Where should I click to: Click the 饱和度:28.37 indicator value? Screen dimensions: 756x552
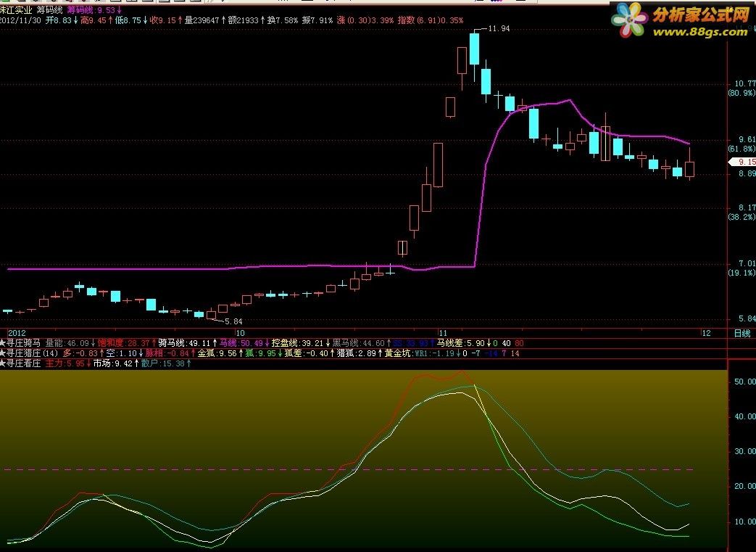pos(127,343)
